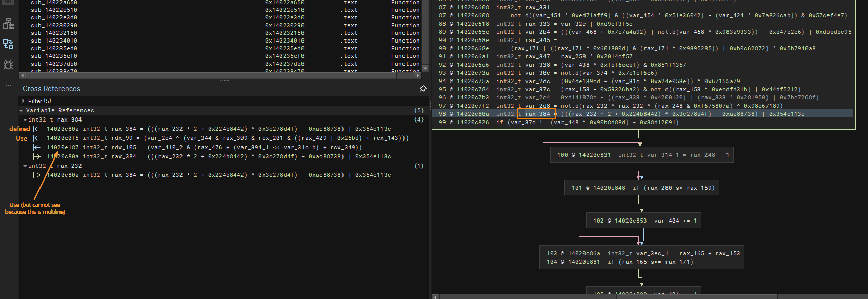This screenshot has width=868, height=299.
Task: Open the Debugger bug icon
Action: click(8, 65)
